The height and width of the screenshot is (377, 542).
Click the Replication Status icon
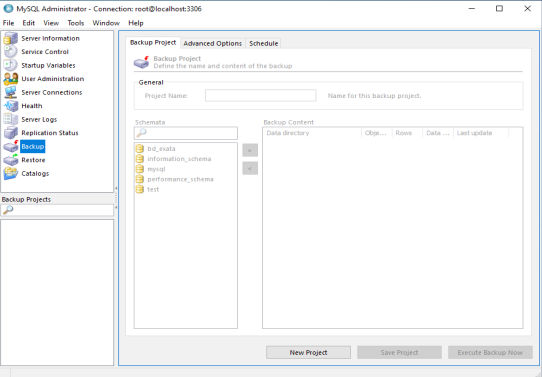10,133
